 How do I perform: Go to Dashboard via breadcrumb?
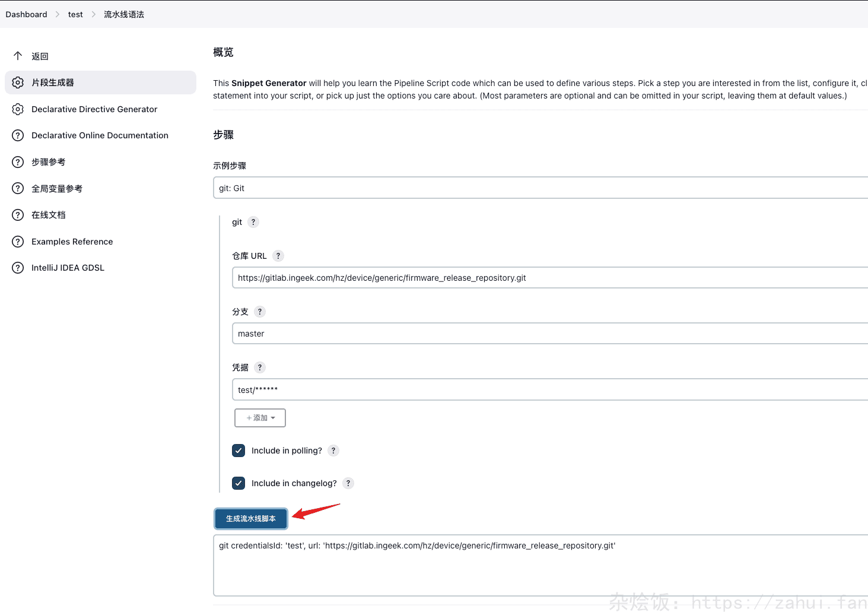tap(26, 14)
